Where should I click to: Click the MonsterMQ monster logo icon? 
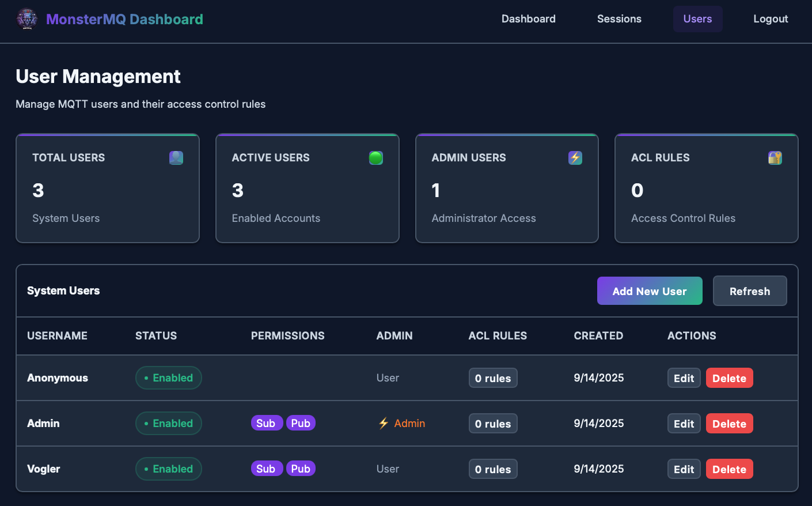click(27, 19)
